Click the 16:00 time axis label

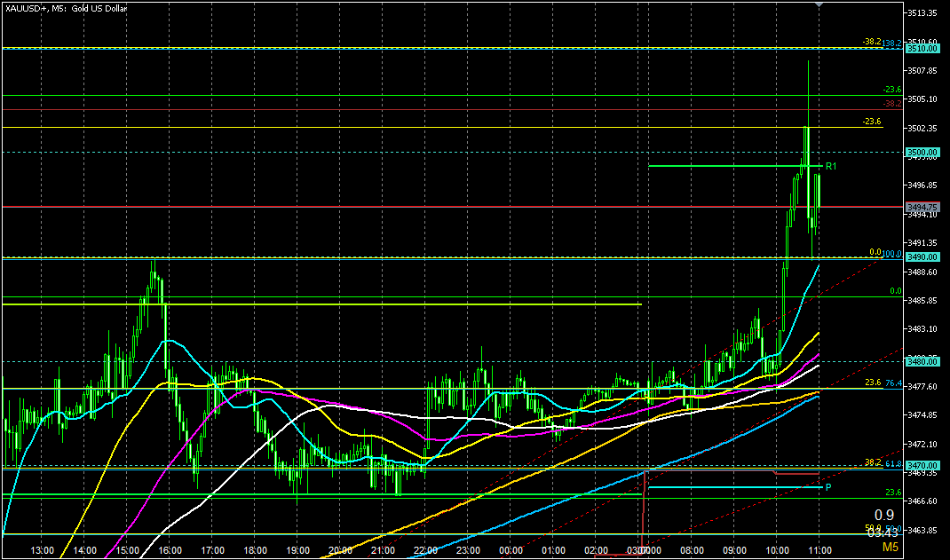170,550
